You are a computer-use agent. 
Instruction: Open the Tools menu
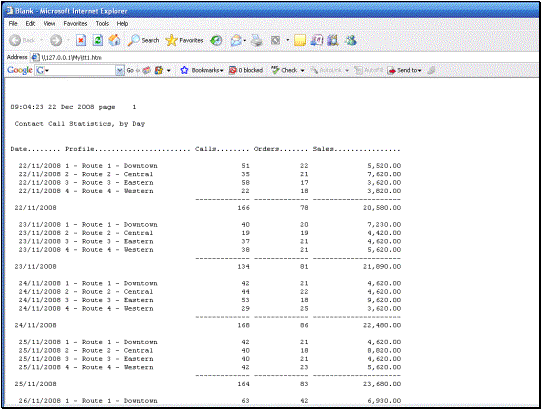102,23
